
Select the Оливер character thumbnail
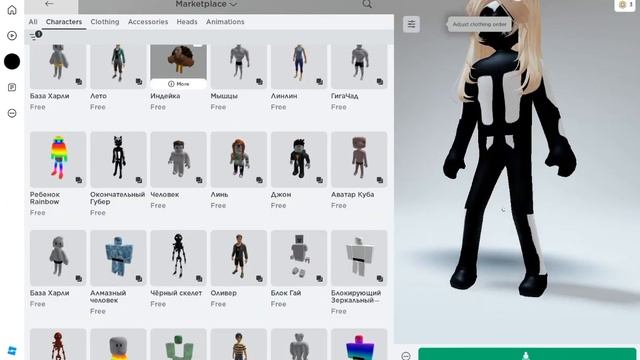coord(239,258)
